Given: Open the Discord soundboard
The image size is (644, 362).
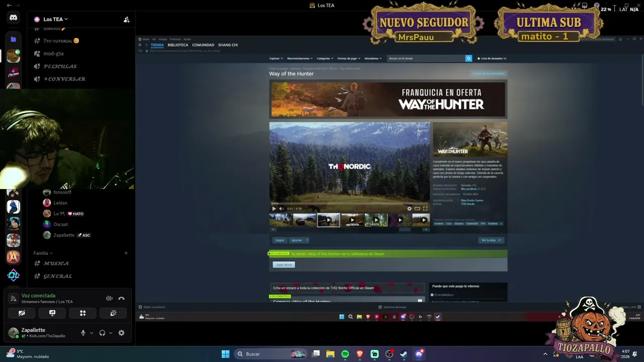Looking at the screenshot, I should (x=114, y=313).
